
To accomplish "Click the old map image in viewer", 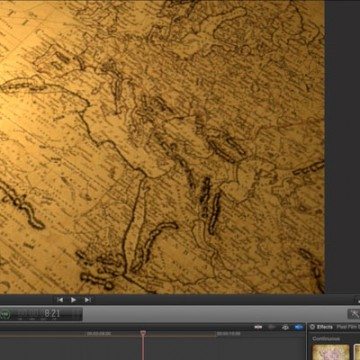I will [162, 147].
